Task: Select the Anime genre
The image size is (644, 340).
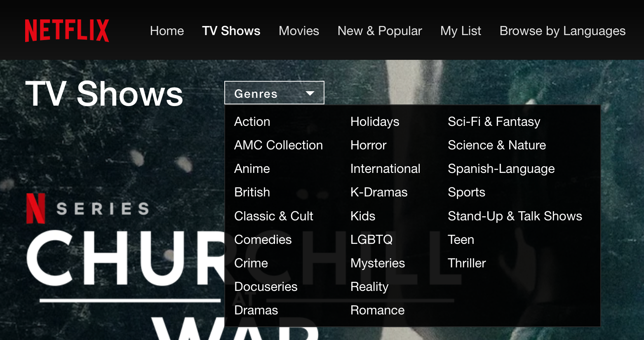Action: (251, 168)
